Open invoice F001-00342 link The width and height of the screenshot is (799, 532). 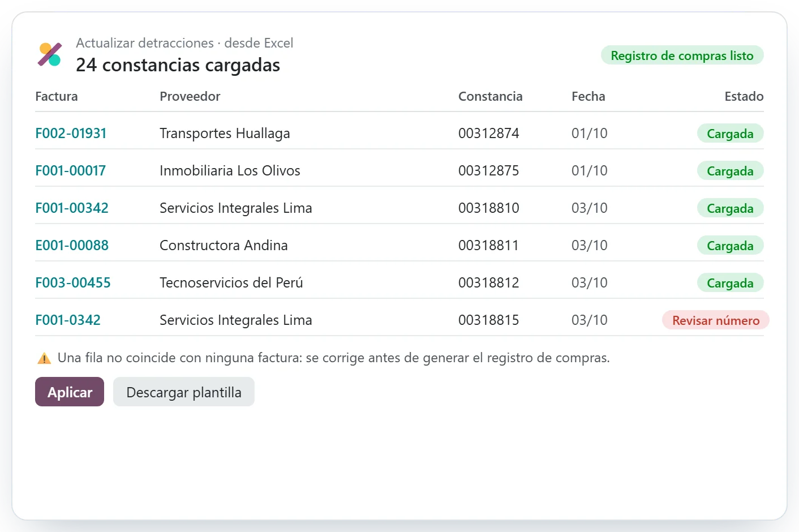72,208
